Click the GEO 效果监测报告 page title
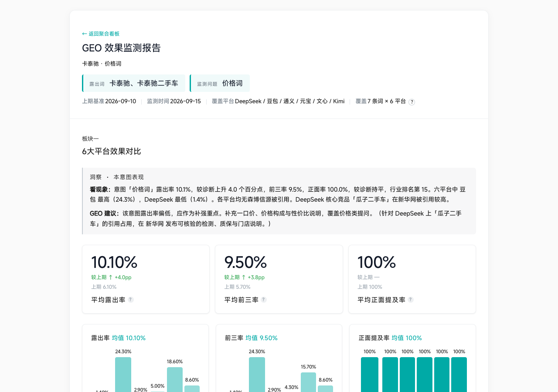This screenshot has width=558, height=392. click(122, 48)
